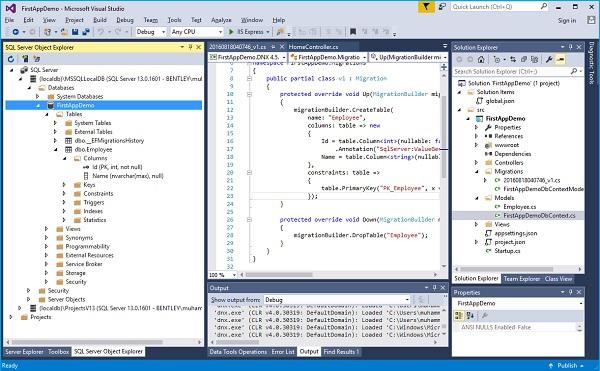Expand the System Databases node
600x371 pixels.
pyautogui.click(x=38, y=96)
